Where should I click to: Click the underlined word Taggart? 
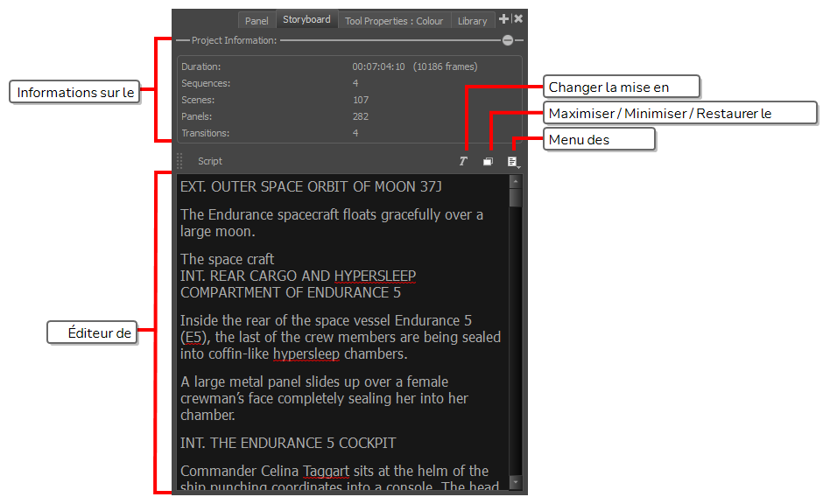[x=326, y=471]
